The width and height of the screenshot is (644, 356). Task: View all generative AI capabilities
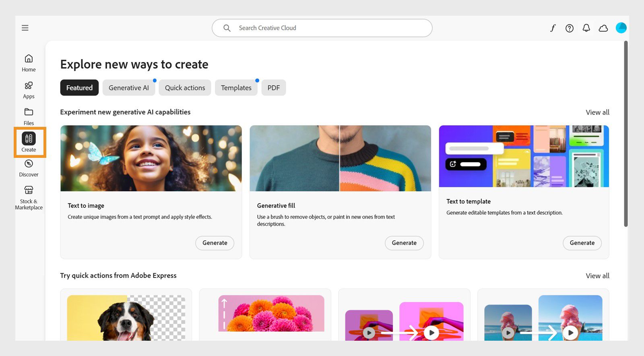click(597, 112)
